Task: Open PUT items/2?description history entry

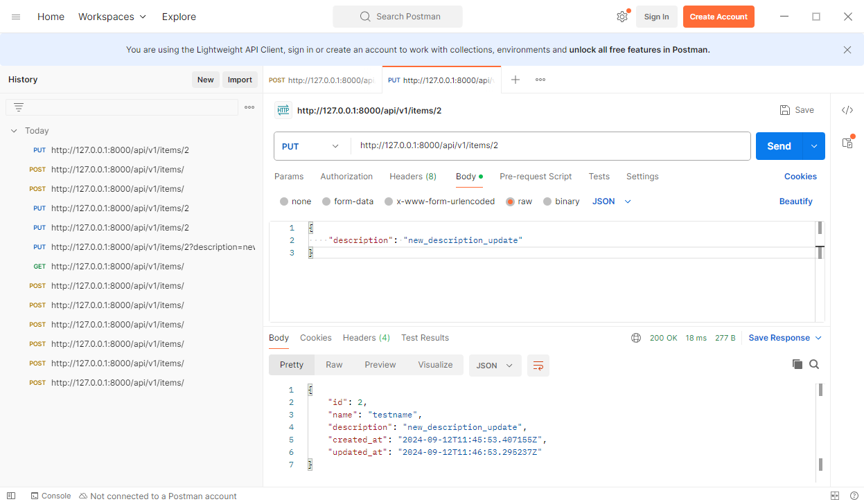Action: coord(132,247)
